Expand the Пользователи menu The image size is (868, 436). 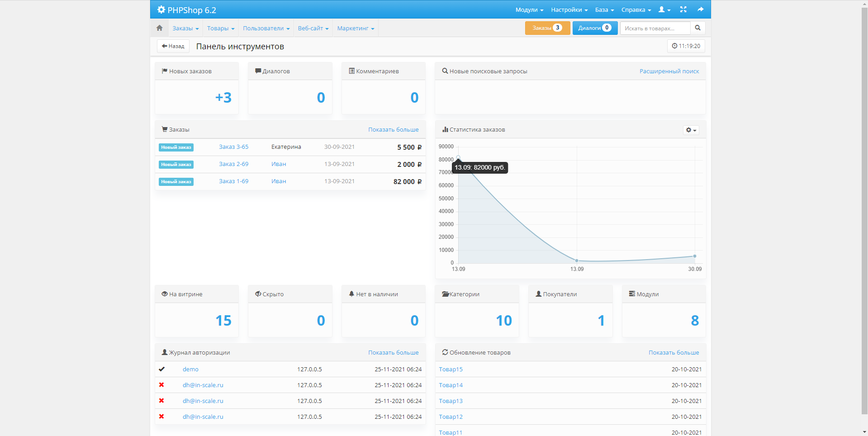266,28
